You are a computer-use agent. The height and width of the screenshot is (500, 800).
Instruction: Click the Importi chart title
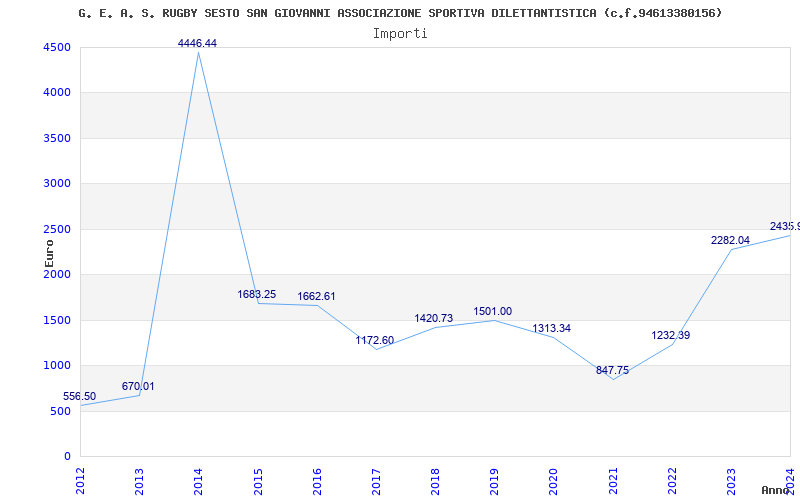coord(400,34)
